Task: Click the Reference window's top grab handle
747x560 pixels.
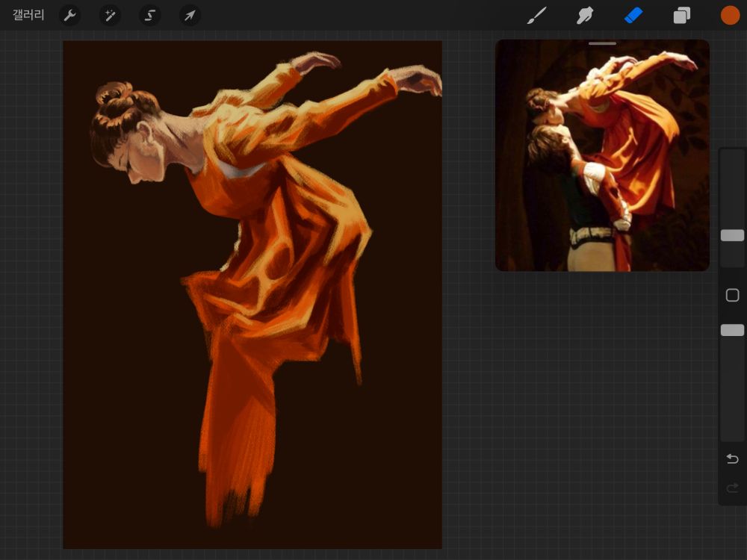Action: point(602,44)
